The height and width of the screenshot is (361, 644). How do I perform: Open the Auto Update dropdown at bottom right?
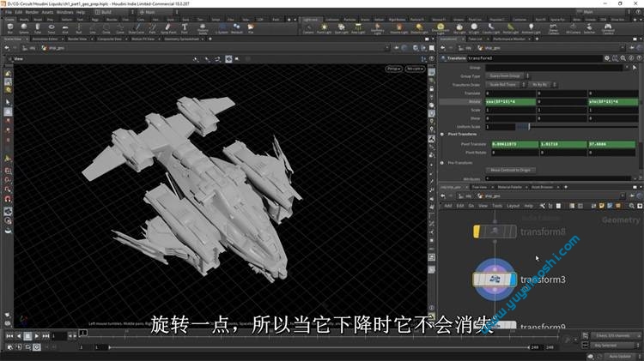click(622, 356)
